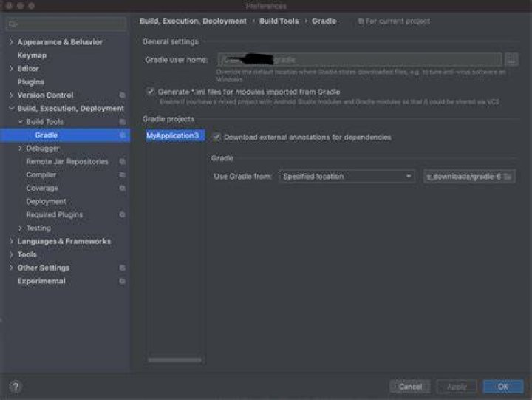This screenshot has height=400, width=532.
Task: Open Coverage settings
Action: click(42, 188)
